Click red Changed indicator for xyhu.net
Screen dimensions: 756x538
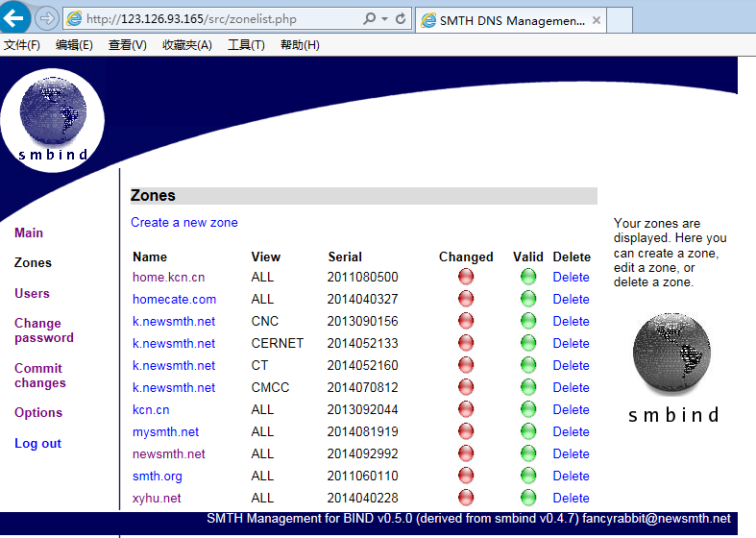(x=466, y=498)
